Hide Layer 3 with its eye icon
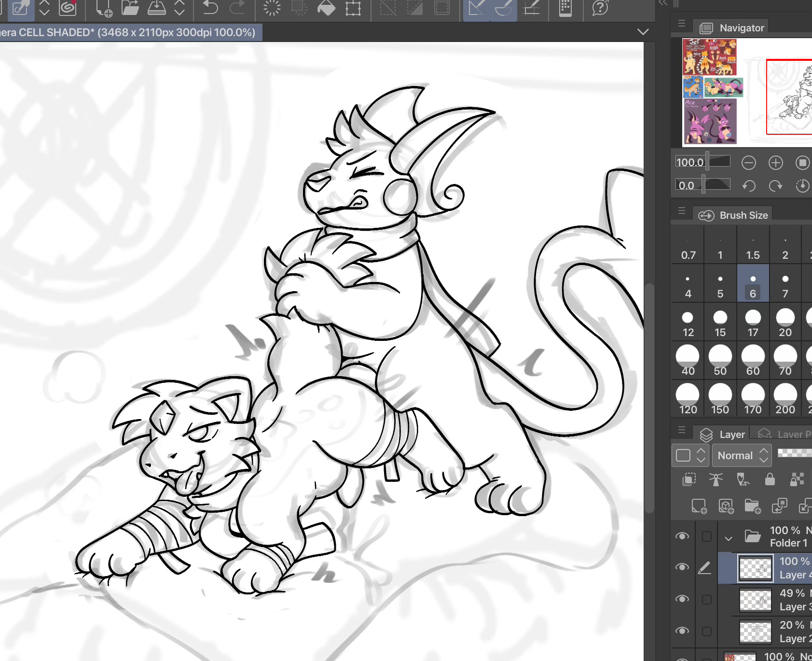Viewport: 812px width, 661px height. point(682,599)
